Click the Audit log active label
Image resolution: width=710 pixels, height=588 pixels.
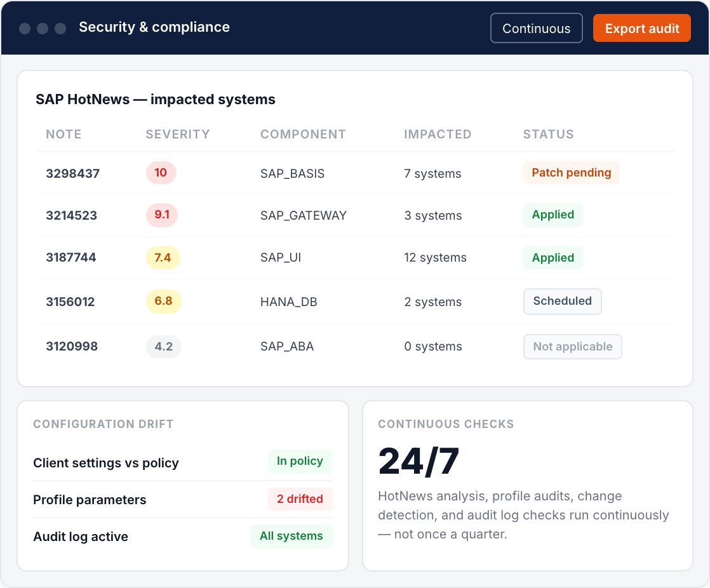[x=81, y=537]
